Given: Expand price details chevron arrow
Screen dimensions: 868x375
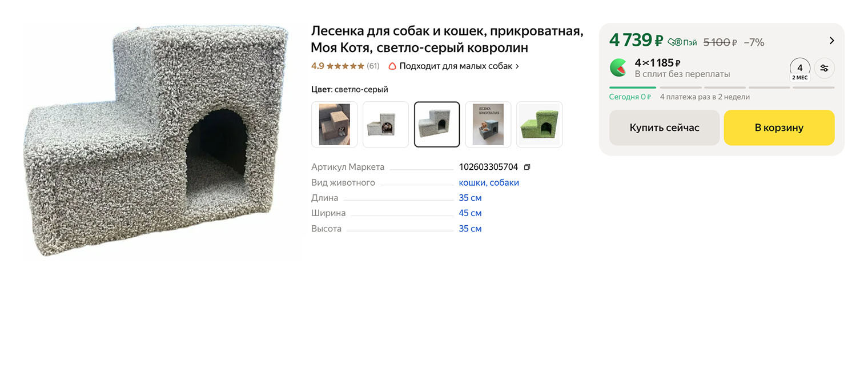Looking at the screenshot, I should [x=831, y=41].
